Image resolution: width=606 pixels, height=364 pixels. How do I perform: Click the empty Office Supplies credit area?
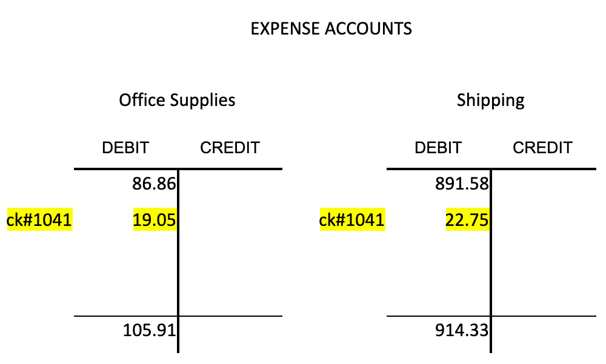click(231, 243)
